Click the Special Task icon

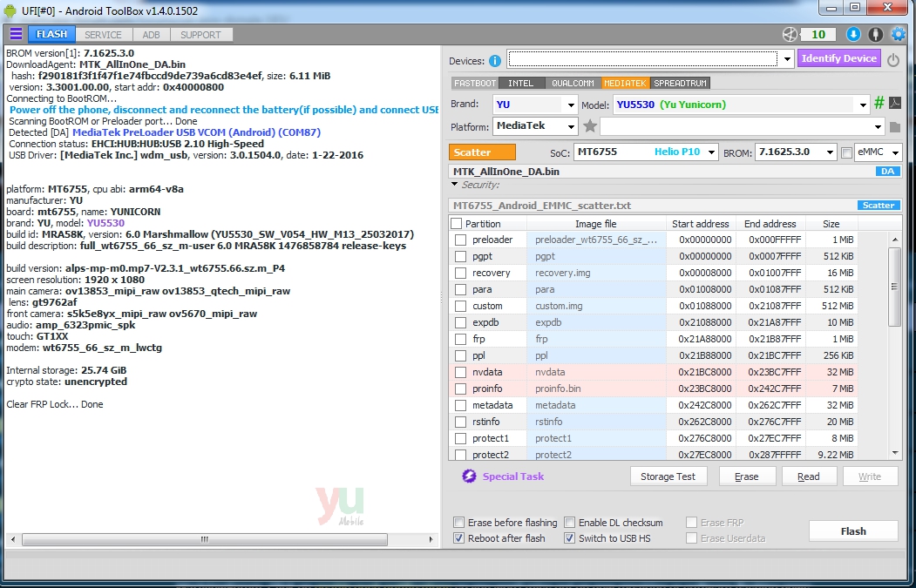[469, 476]
